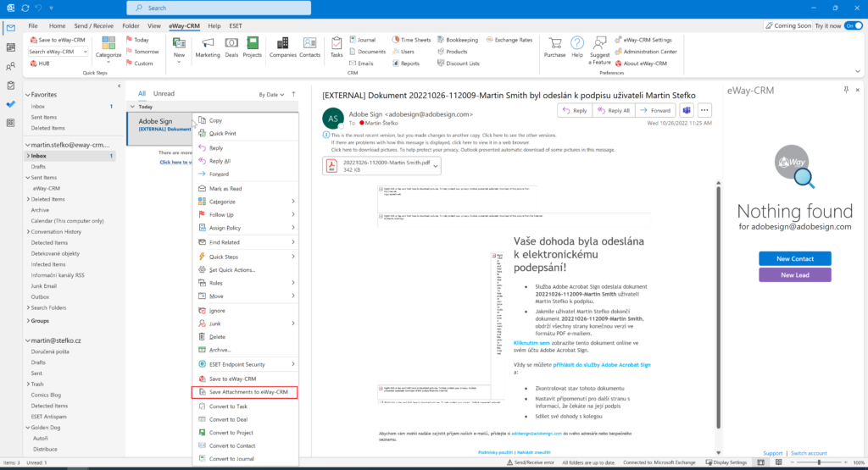Reverse the sort order arrow

coord(293,94)
